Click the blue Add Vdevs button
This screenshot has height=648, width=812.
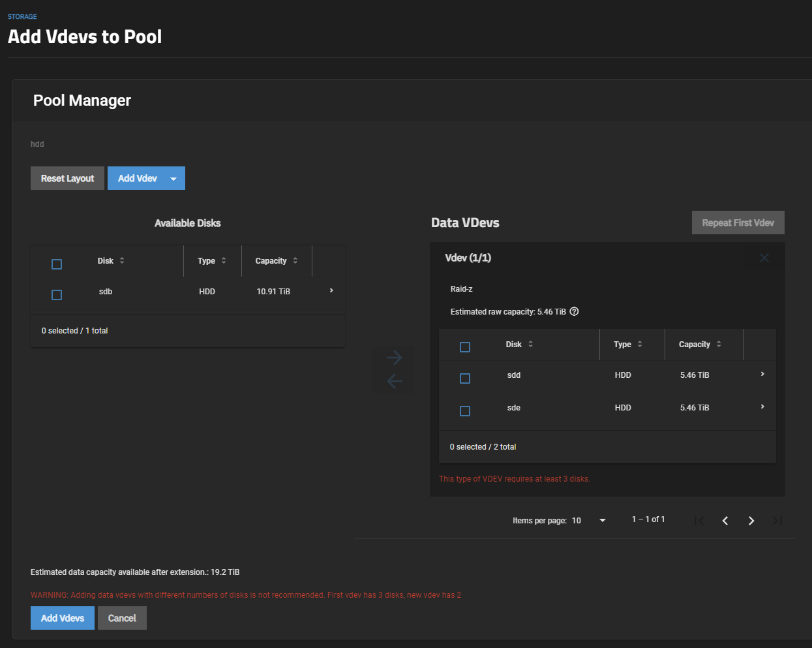click(63, 618)
